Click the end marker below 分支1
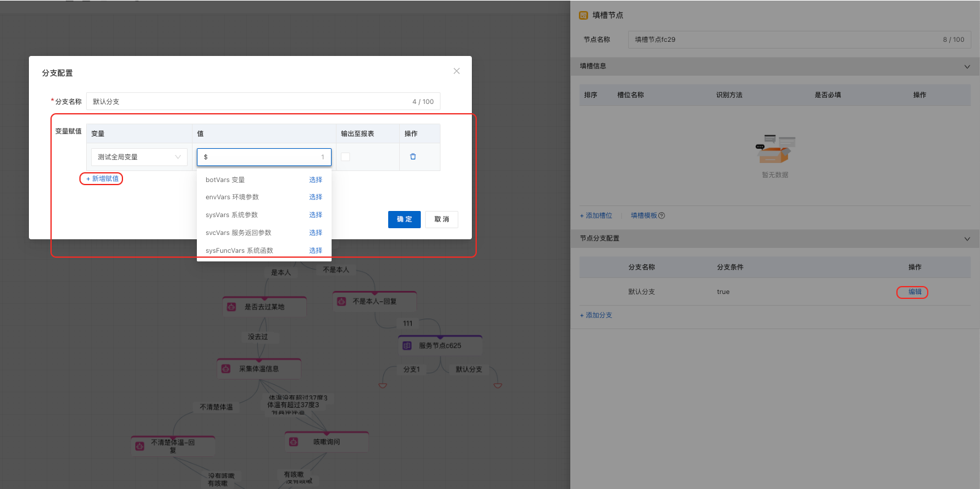This screenshot has height=489, width=980. (x=383, y=386)
